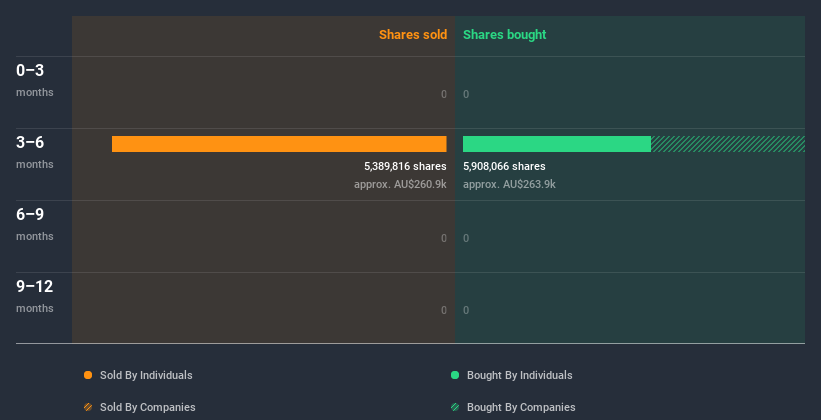
Task: Select the 6–9 months row label
Action: point(35,224)
